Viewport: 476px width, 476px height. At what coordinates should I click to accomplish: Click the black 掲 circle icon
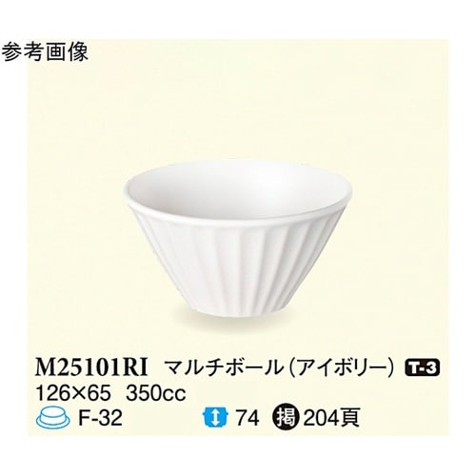tap(287, 417)
